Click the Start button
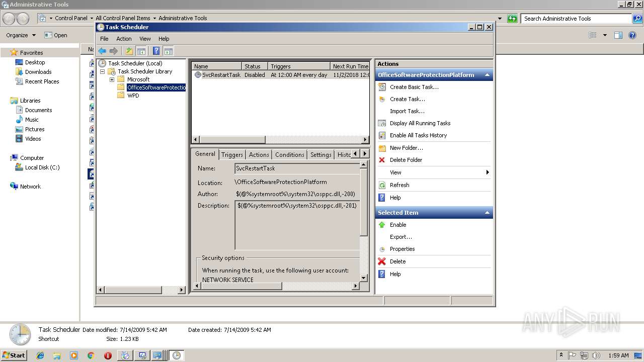The height and width of the screenshot is (362, 644). [x=14, y=355]
